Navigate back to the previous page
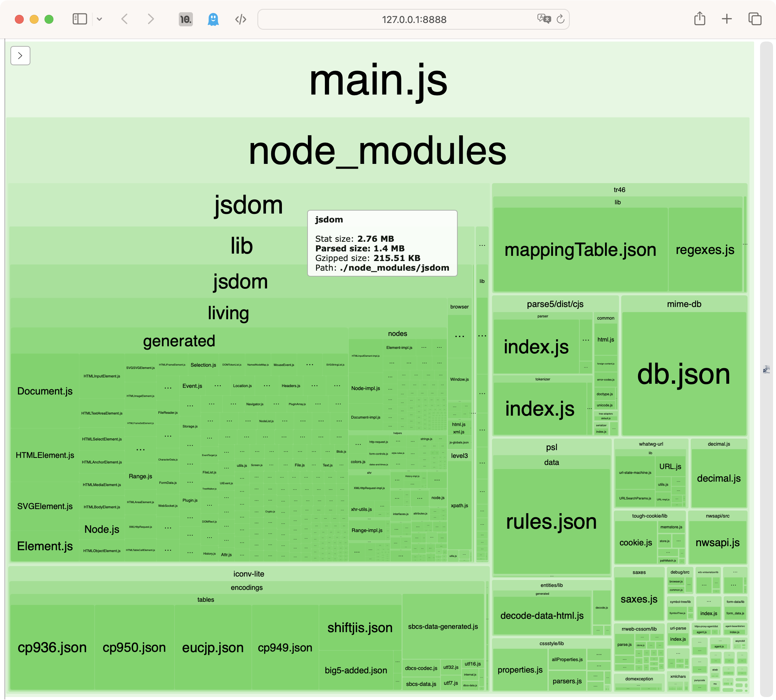 [125, 19]
